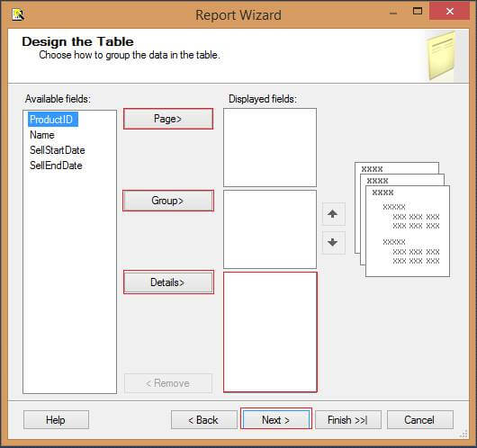Click the Details displayed fields box
The image size is (477, 448).
[x=270, y=332]
